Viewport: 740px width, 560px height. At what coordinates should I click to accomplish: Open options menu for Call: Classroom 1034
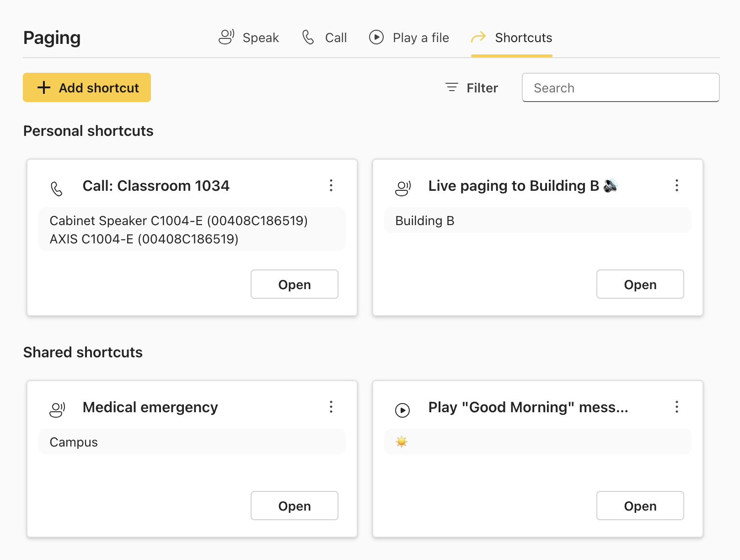coord(331,185)
